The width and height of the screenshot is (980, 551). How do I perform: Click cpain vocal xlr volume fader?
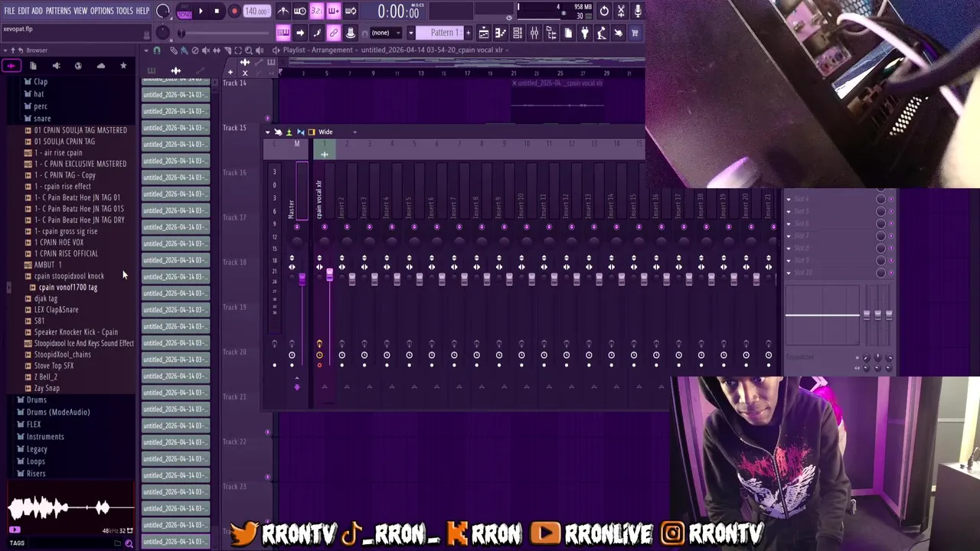tap(329, 273)
